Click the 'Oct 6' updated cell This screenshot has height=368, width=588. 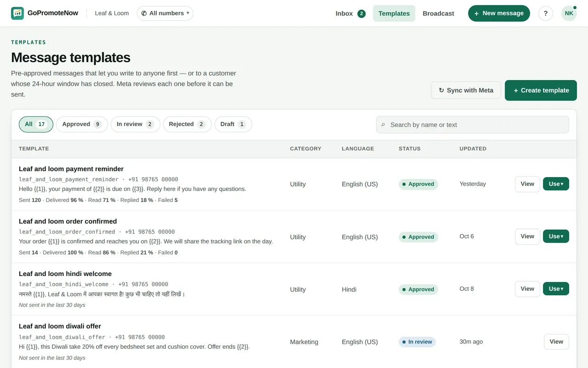coord(467,236)
